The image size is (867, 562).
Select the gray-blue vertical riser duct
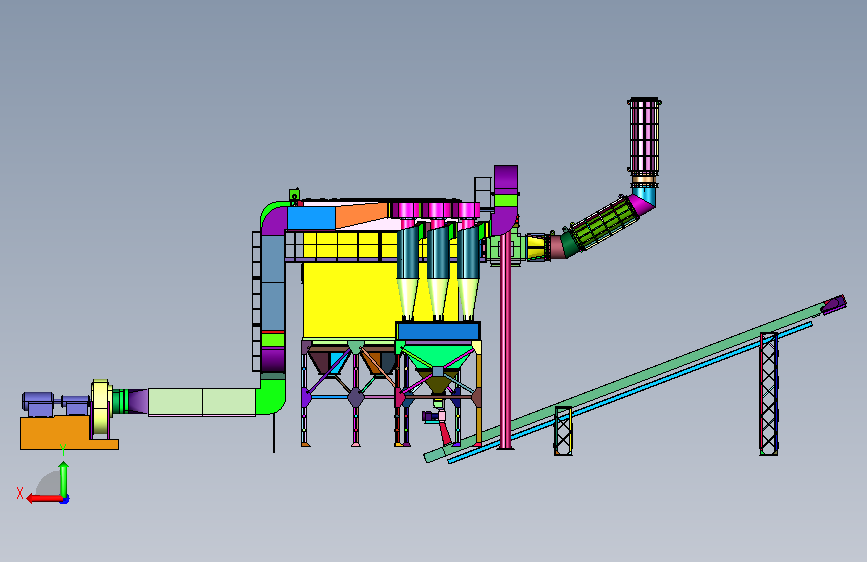(273, 283)
